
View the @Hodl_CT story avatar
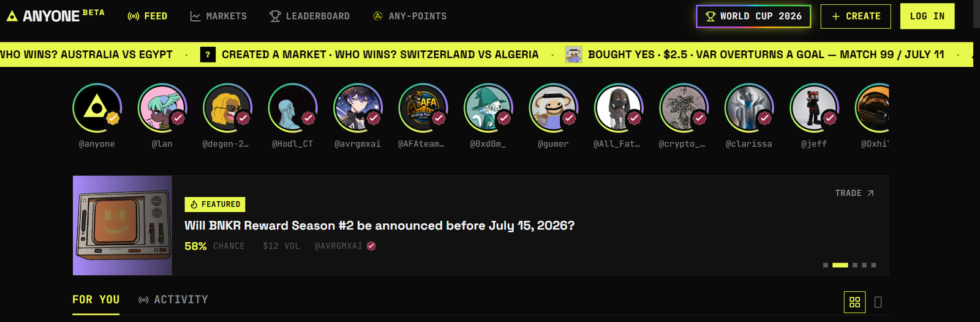point(293,108)
